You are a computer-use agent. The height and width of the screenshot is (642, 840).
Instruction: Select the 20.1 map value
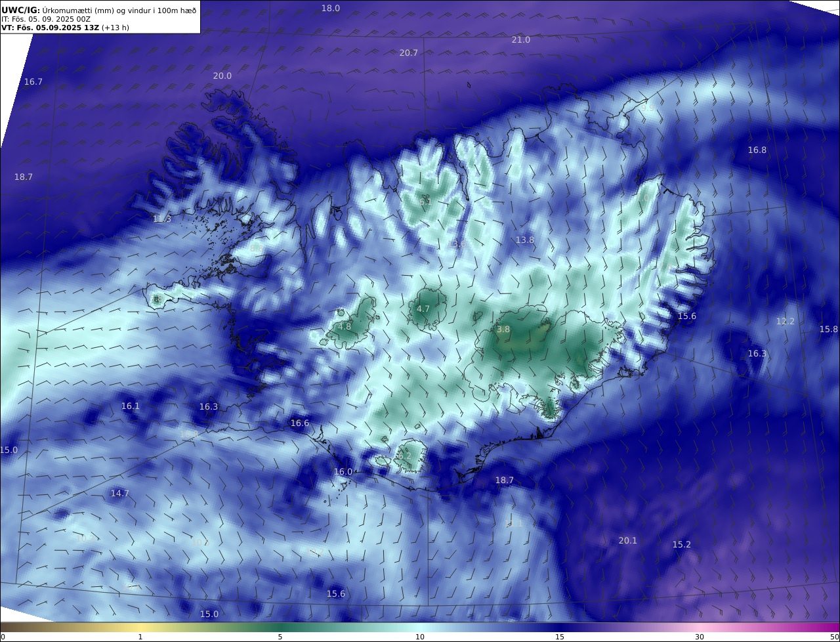(x=628, y=541)
